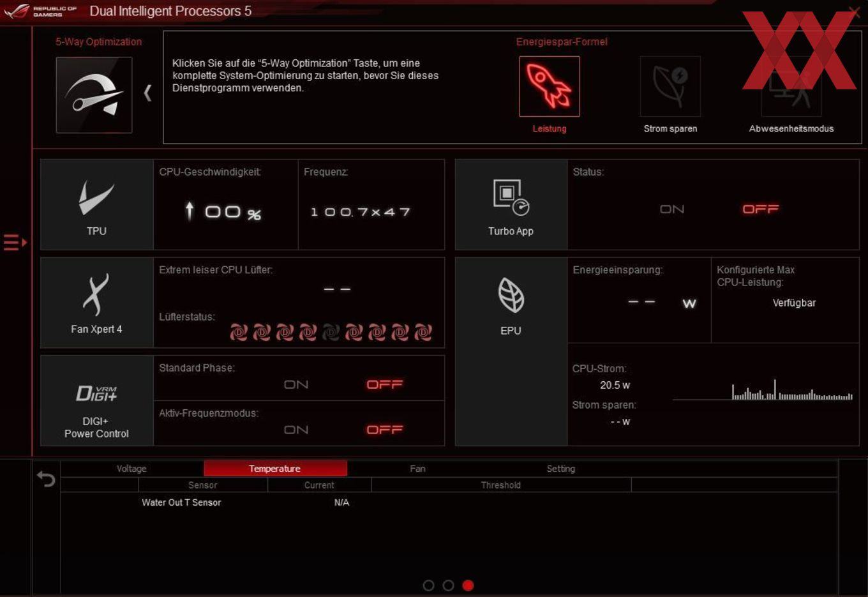Click the 20.5 w CPU-Strom reading
The height and width of the screenshot is (597, 868).
[615, 385]
